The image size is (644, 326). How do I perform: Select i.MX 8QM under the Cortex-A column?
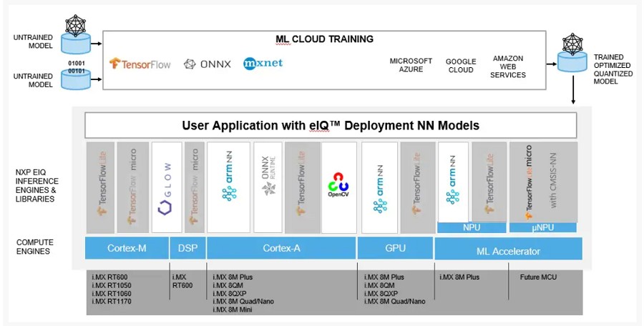[x=228, y=285]
